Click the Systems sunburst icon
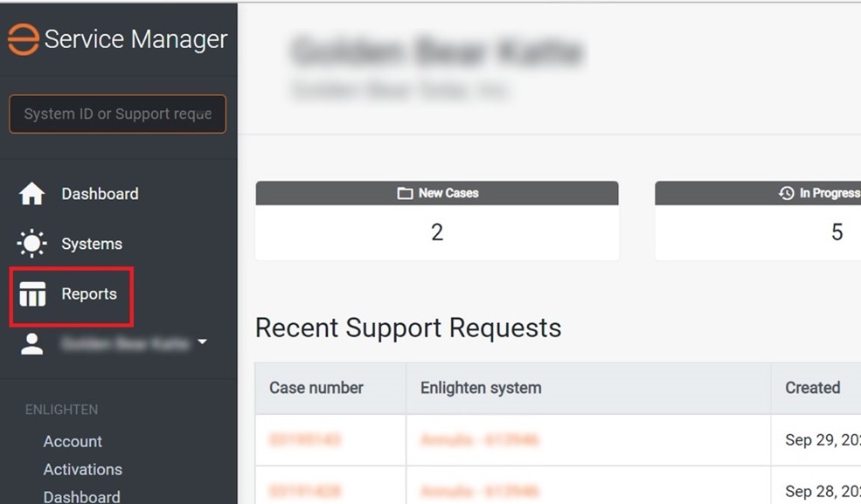The image size is (861, 504). click(x=32, y=243)
